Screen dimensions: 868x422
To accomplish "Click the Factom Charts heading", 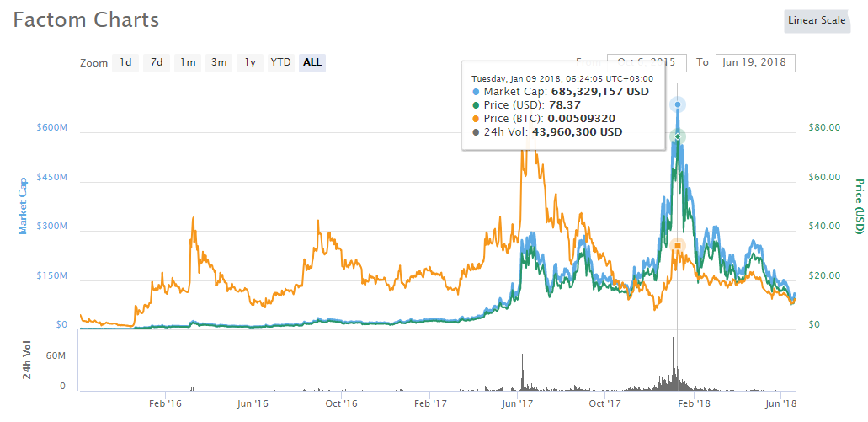I will [86, 20].
